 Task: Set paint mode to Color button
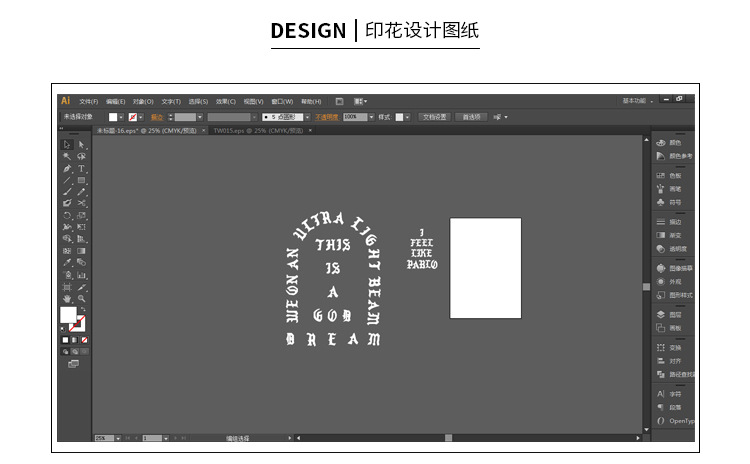[x=66, y=340]
